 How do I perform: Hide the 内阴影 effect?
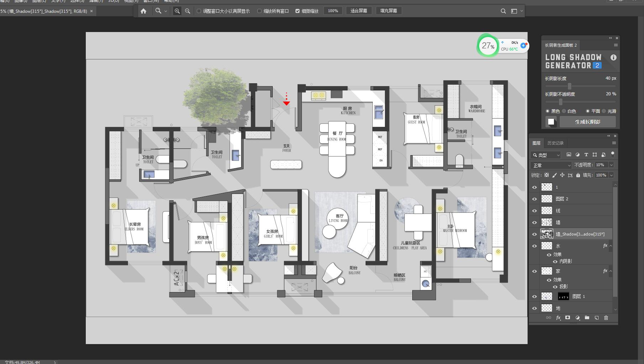(555, 262)
